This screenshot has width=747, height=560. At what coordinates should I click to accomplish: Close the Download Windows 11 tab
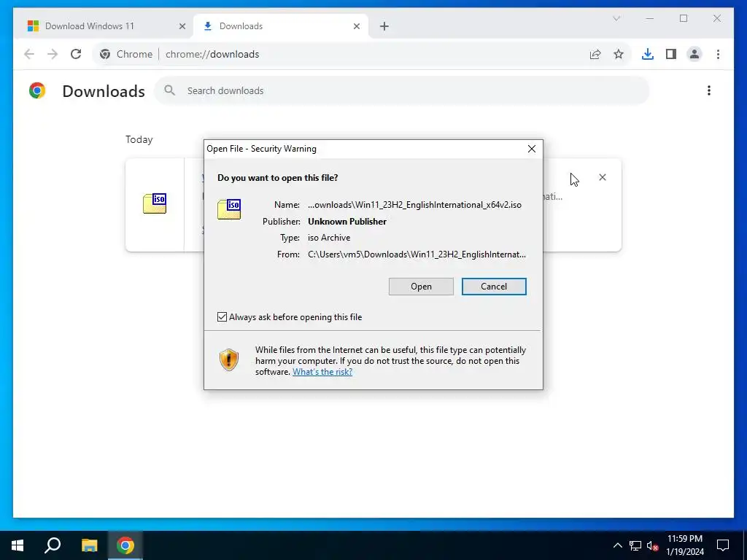(182, 26)
